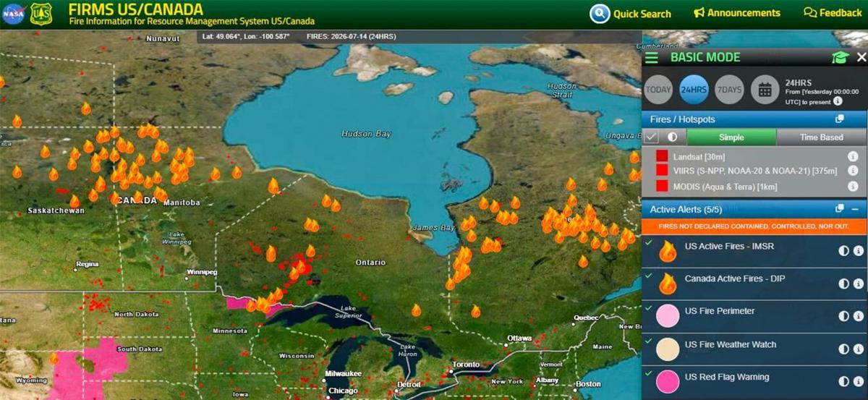Show info for US Fire Weather Watch
868x400 pixels.
[859, 349]
